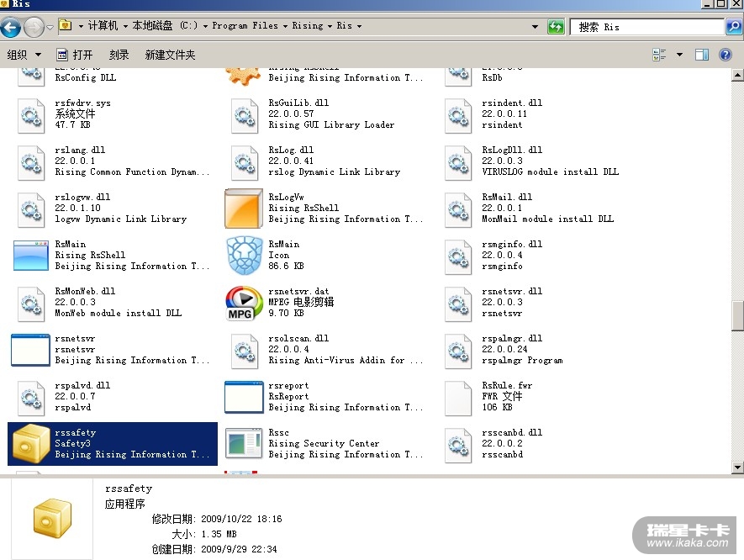
Task: Click into the 搜索 Ris search box
Action: 646,27
